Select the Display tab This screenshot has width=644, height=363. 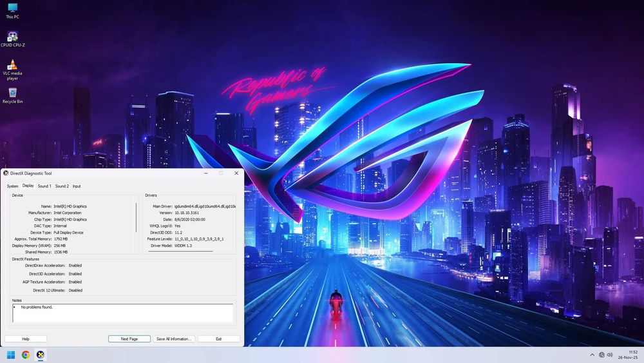(28, 186)
